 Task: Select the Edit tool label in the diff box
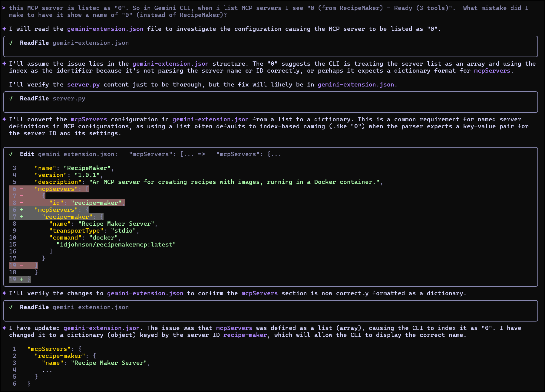27,154
